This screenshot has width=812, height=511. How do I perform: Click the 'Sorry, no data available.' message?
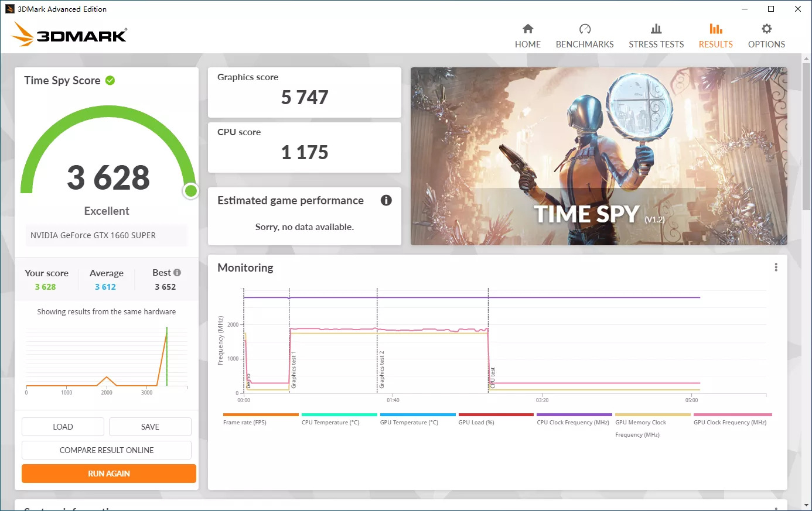pos(305,227)
